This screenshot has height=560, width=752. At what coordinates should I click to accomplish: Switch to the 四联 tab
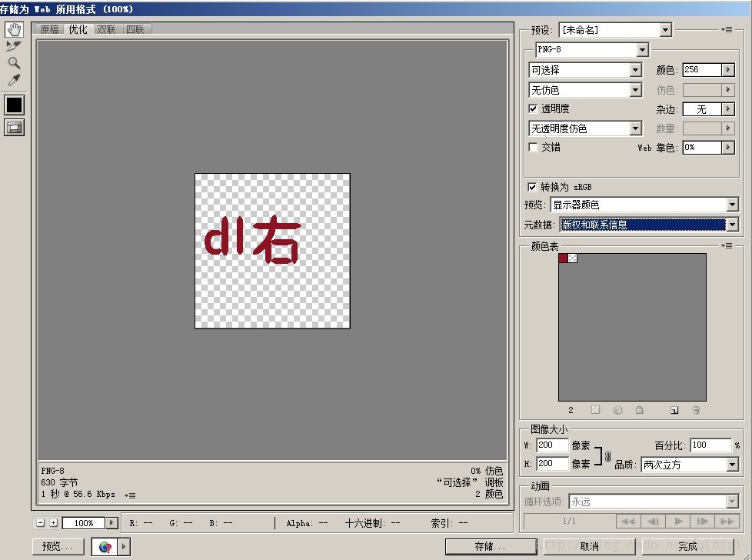(x=135, y=29)
